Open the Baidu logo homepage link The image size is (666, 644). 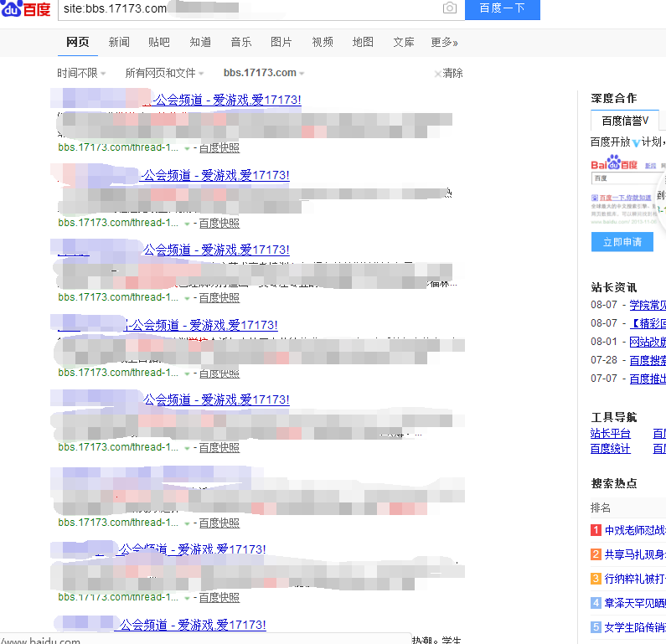click(x=25, y=8)
